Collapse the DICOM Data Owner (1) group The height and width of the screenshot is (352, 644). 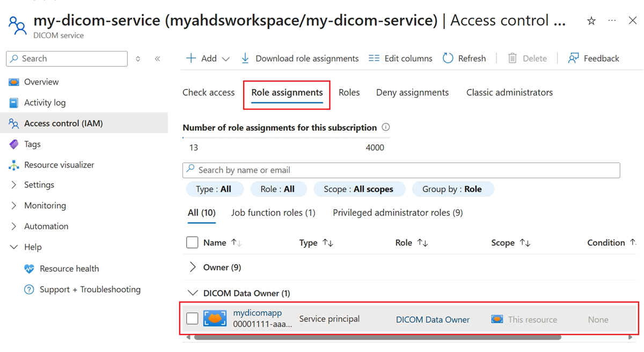193,293
